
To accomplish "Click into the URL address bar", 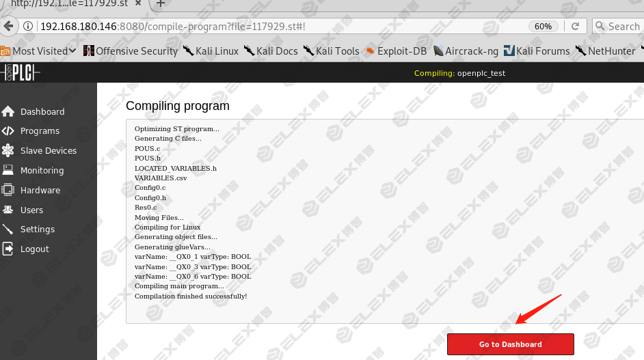I will pos(273,27).
